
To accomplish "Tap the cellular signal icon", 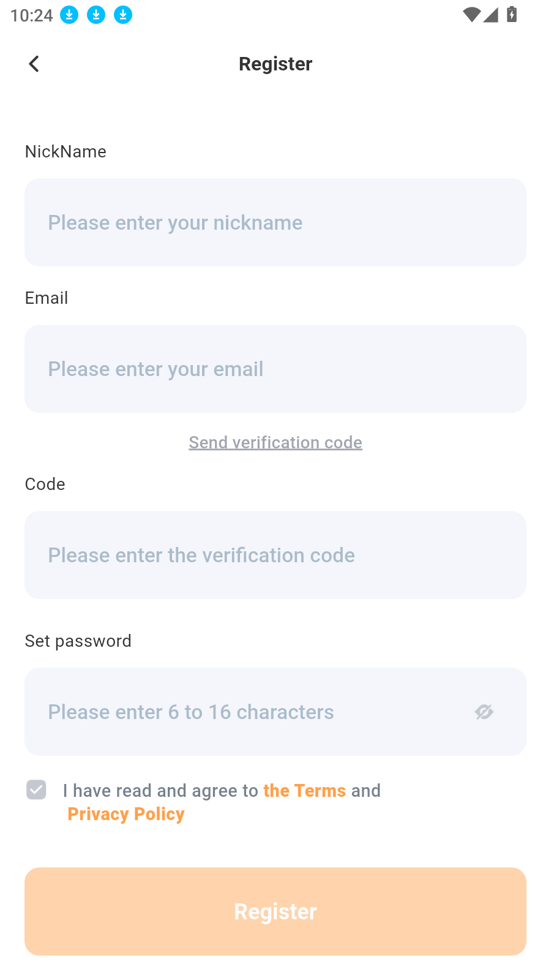I will (x=491, y=15).
